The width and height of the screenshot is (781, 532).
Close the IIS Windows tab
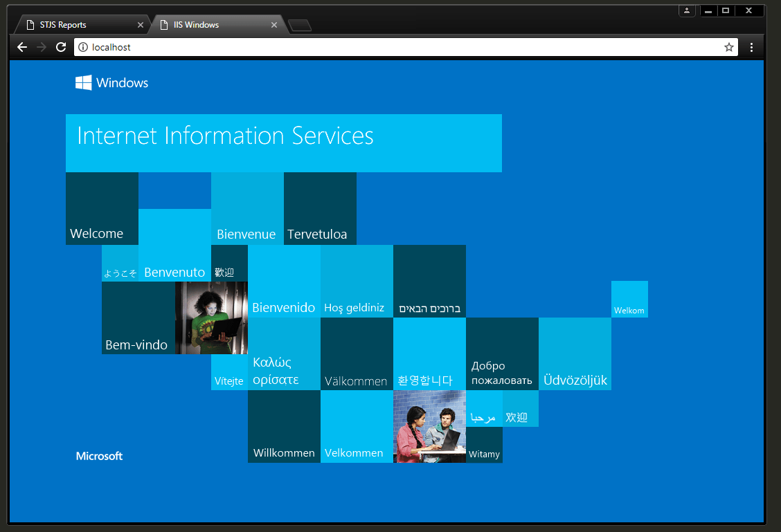(x=274, y=25)
